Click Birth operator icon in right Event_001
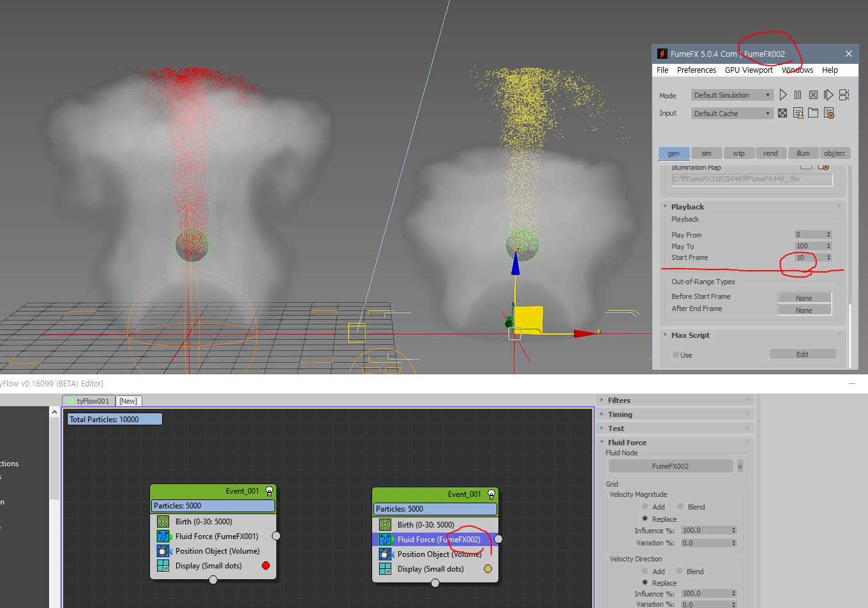This screenshot has height=608, width=868. tap(385, 525)
